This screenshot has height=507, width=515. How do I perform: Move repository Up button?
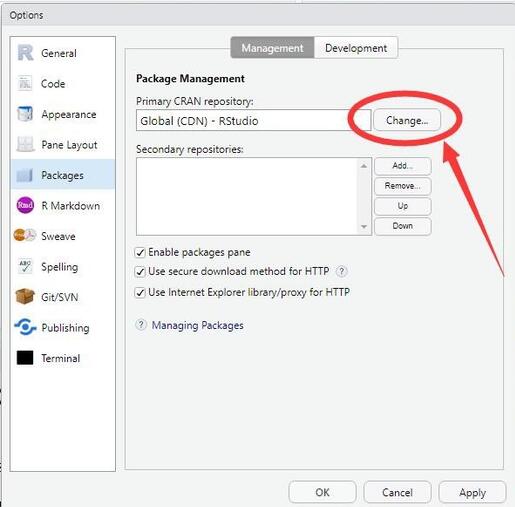[403, 206]
